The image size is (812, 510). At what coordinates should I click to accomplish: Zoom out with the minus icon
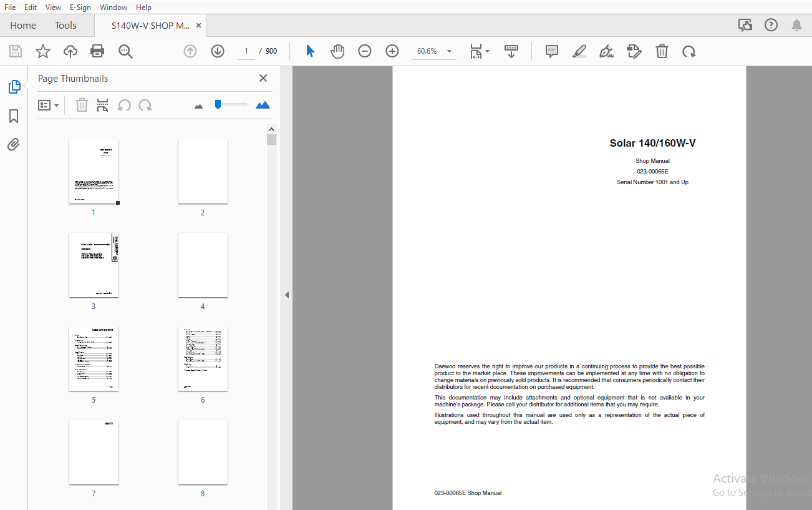365,51
